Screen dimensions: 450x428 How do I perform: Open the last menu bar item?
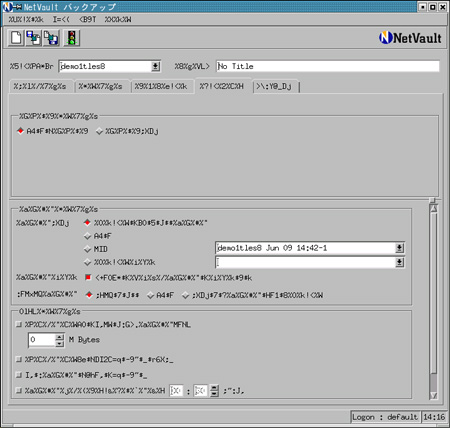118,19
